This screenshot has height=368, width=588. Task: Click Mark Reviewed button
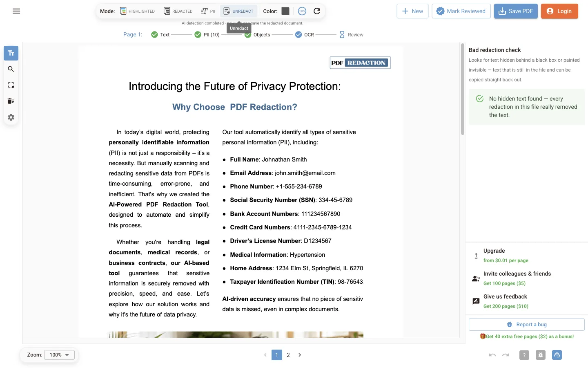[x=461, y=11]
